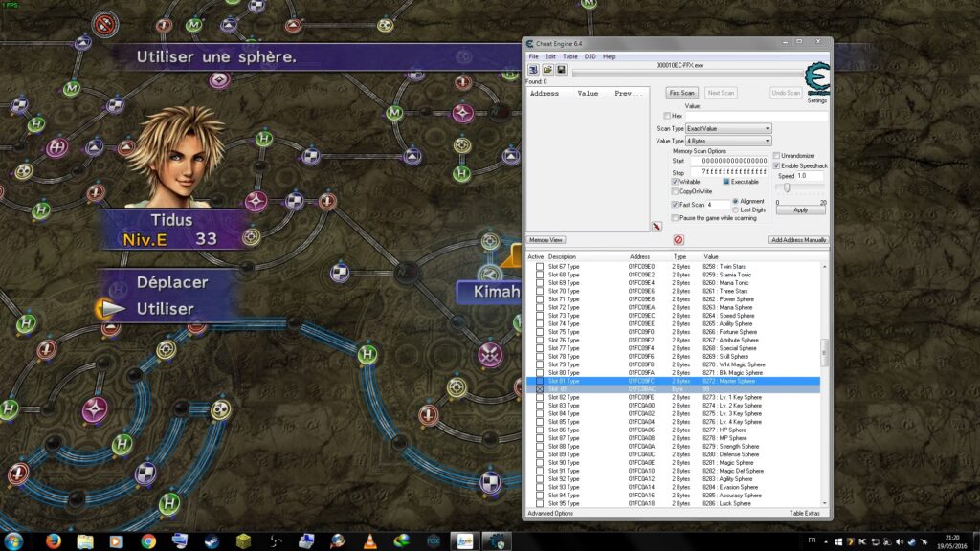Open the Table menu
The height and width of the screenshot is (551, 980).
pyautogui.click(x=570, y=56)
